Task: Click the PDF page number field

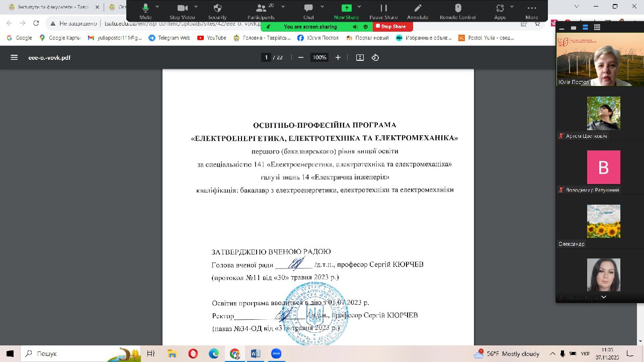Action: tap(266, 57)
